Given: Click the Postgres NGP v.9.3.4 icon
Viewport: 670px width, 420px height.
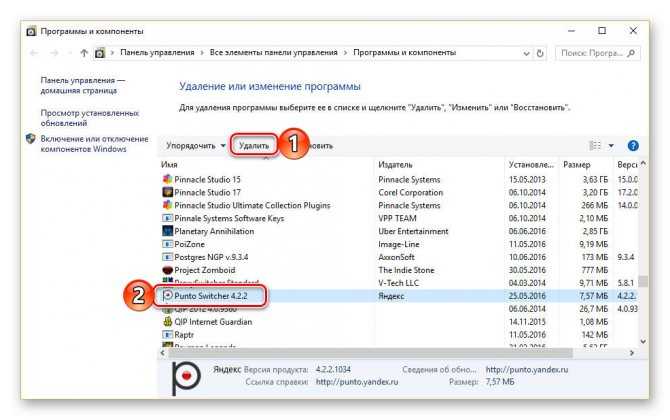Looking at the screenshot, I should pos(168,257).
